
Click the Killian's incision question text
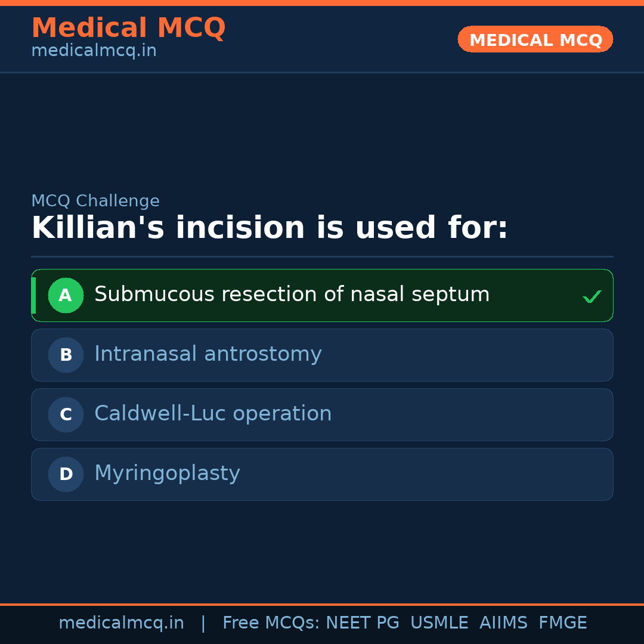[x=270, y=228]
